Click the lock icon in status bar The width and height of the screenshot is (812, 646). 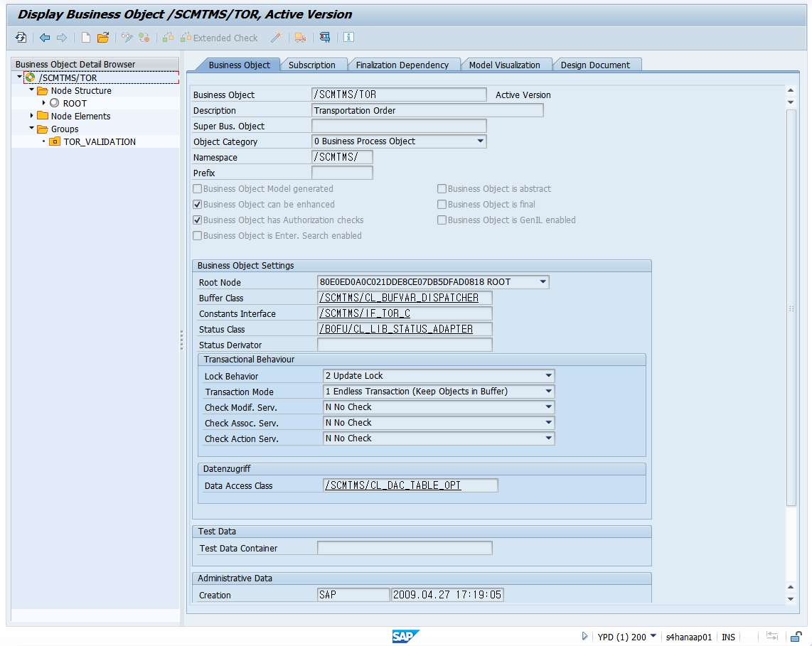pos(796,636)
